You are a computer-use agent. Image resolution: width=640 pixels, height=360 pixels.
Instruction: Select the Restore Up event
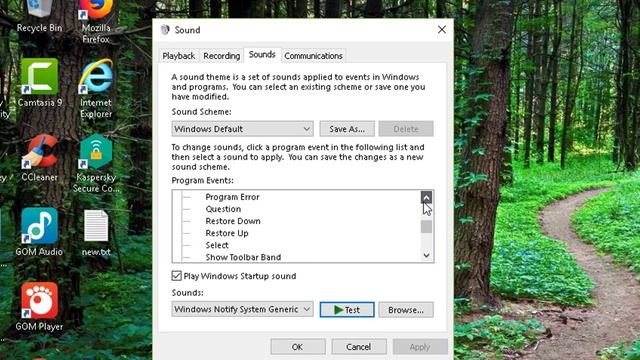227,233
